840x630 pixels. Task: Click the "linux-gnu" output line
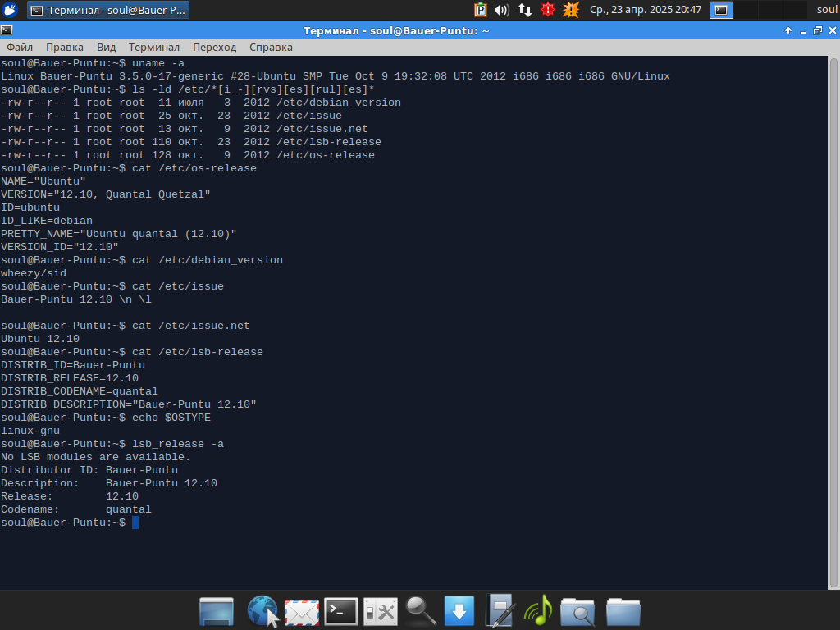tap(30, 431)
